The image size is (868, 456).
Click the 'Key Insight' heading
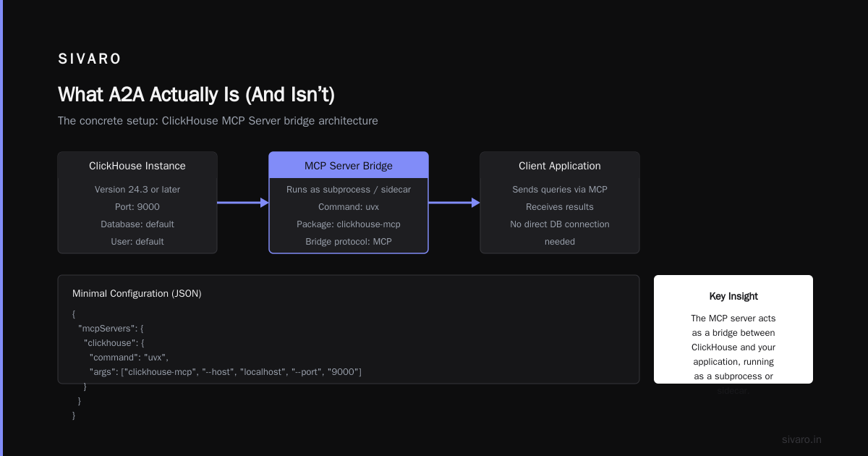point(733,297)
